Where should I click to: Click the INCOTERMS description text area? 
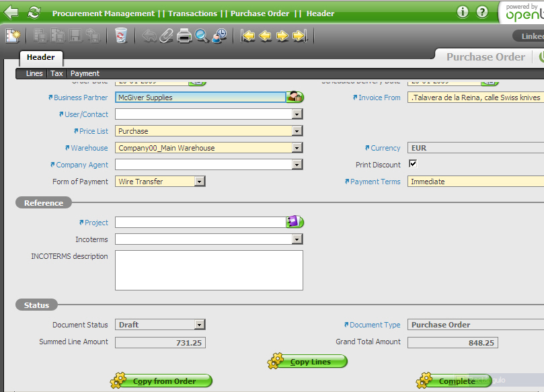pos(209,270)
